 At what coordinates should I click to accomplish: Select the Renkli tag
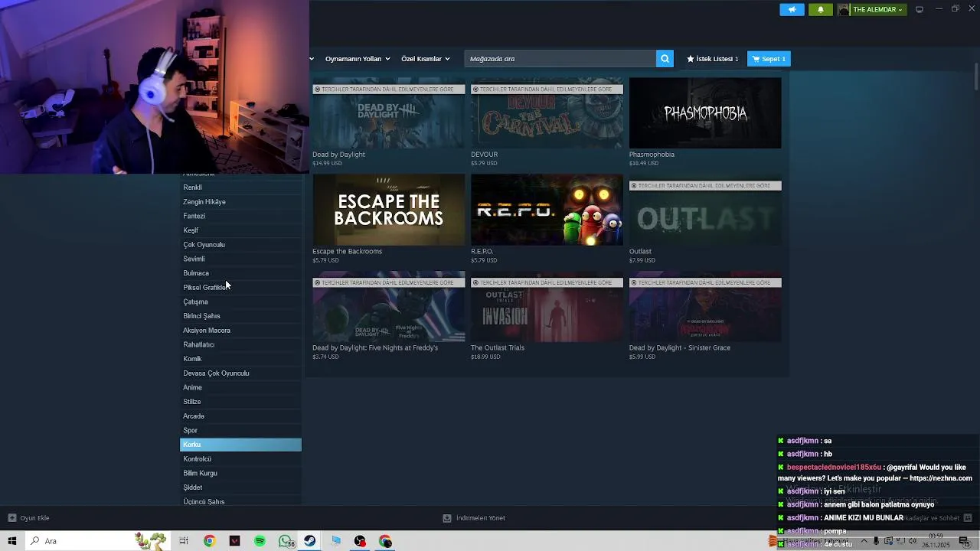coord(240,187)
